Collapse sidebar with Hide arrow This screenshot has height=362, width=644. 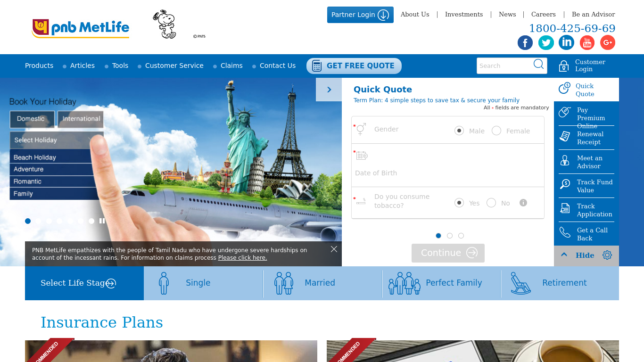564,255
